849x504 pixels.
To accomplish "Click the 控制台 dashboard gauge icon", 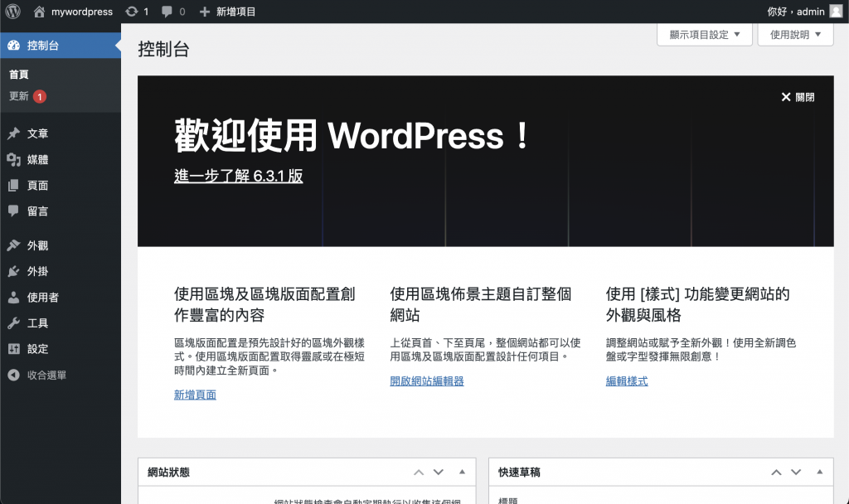I will (13, 46).
